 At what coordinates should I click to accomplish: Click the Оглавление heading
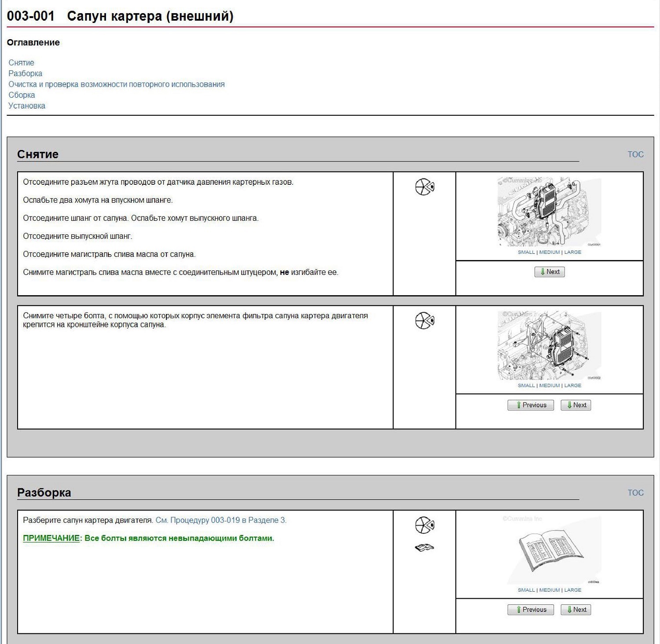(33, 43)
